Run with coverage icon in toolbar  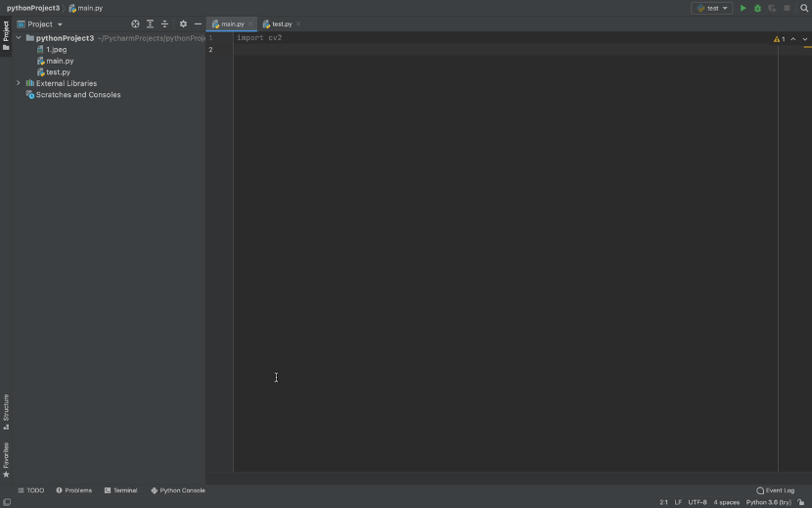coord(772,8)
